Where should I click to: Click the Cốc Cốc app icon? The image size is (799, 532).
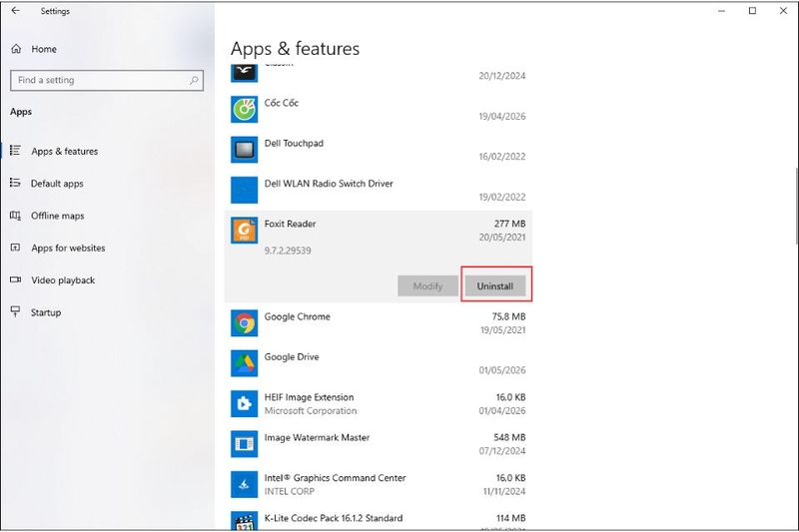point(244,110)
